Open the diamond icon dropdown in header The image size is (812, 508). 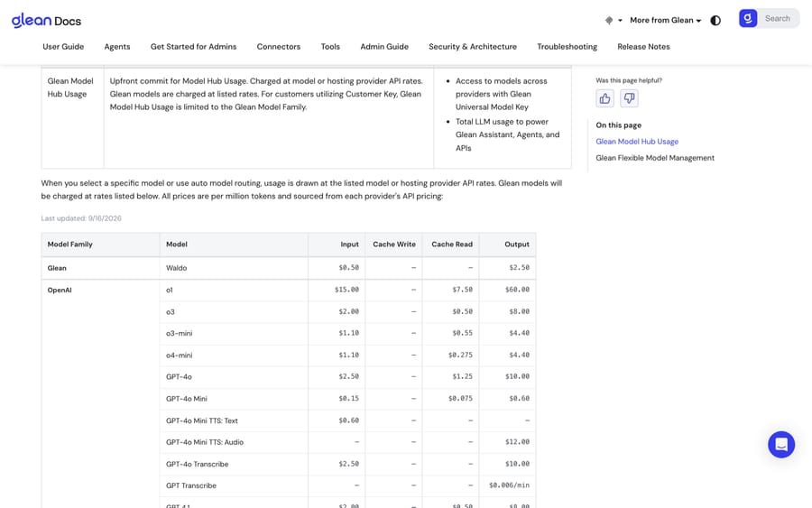(614, 20)
